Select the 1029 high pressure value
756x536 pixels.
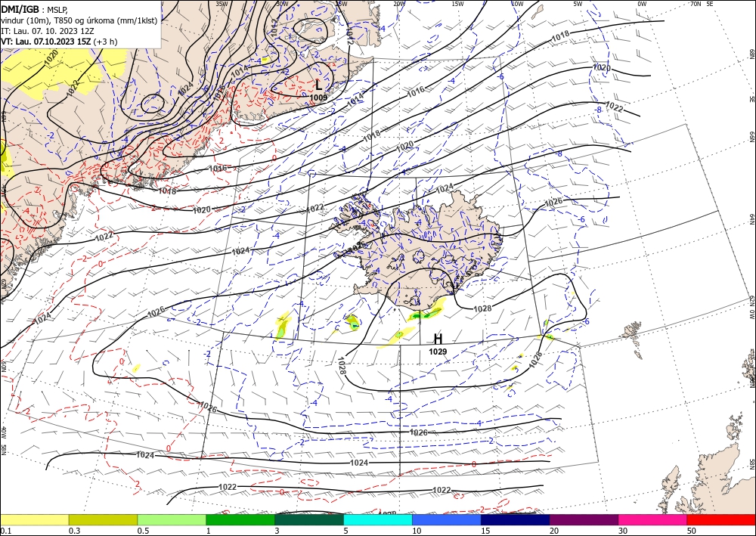(438, 352)
